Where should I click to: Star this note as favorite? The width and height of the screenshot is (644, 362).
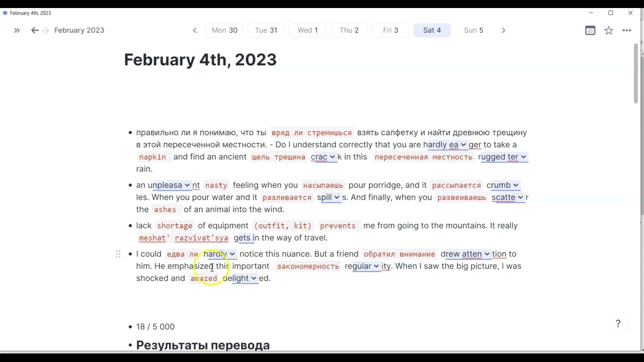pyautogui.click(x=609, y=31)
